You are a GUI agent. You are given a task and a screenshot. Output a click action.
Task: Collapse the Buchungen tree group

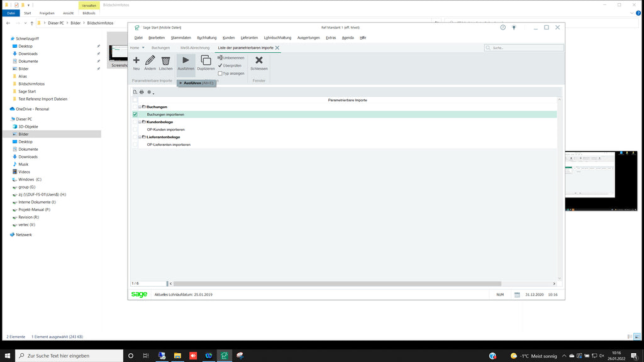140,107
